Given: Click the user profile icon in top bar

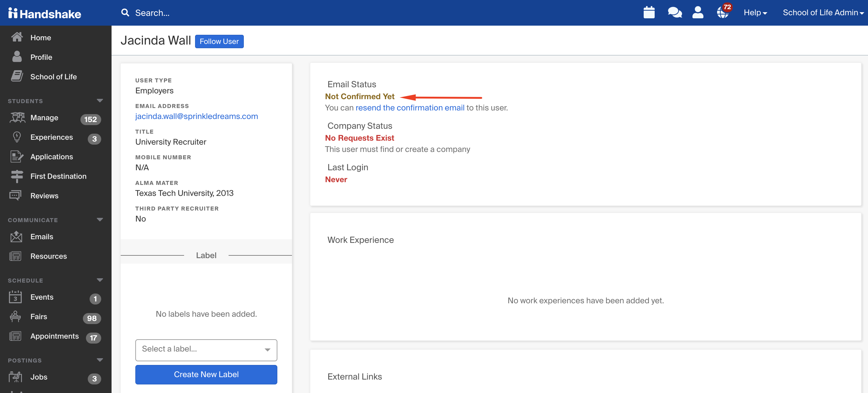Looking at the screenshot, I should (x=698, y=13).
